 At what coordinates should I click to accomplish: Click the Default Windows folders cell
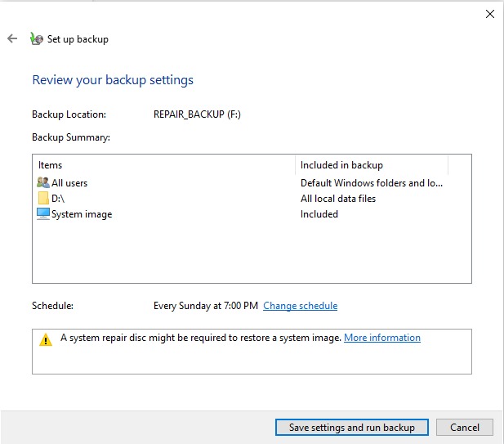point(372,183)
